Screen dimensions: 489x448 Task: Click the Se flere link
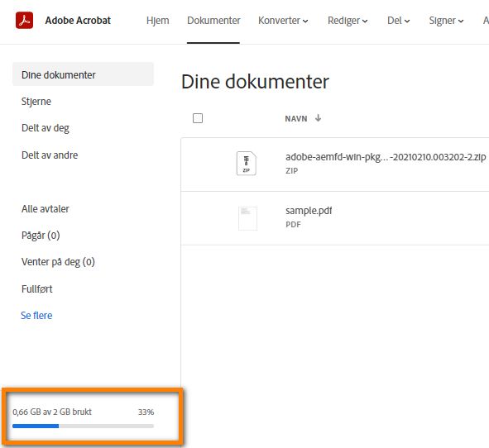(36, 315)
